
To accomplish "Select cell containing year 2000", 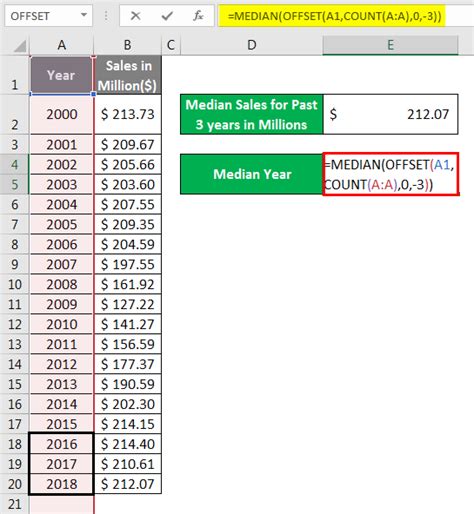I will [x=62, y=115].
